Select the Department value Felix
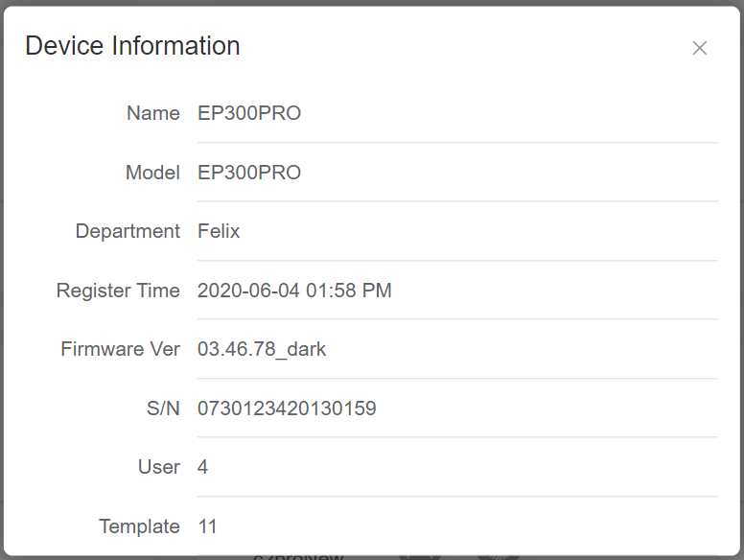Screen dimensions: 744x560 pyautogui.click(x=219, y=231)
